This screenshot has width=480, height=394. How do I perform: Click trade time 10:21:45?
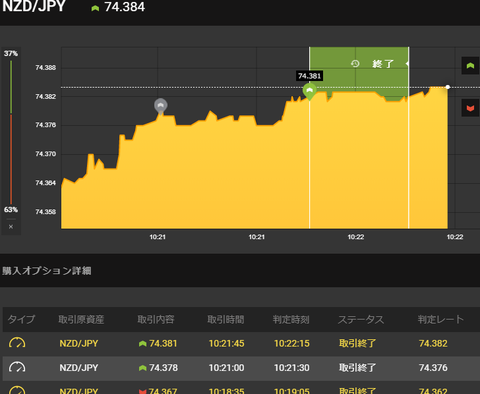click(227, 343)
